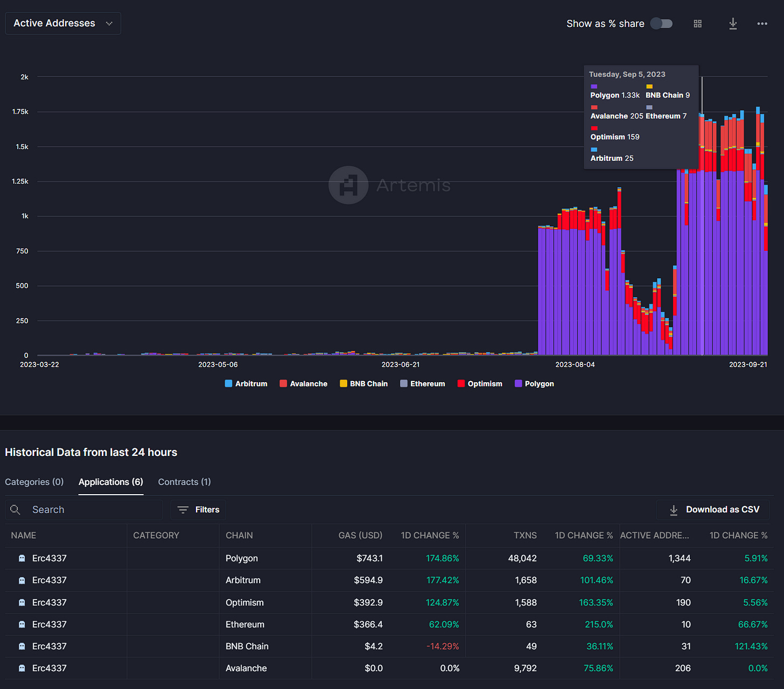
Task: Expand the Active Addresses metric dropdown
Action: coord(63,23)
